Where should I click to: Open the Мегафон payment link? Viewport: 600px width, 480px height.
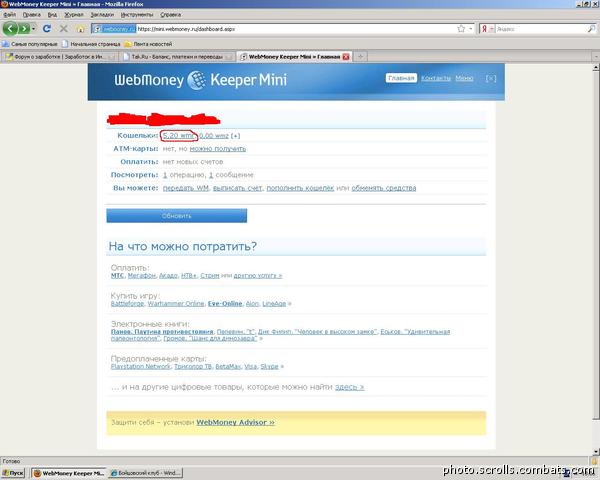[142, 276]
